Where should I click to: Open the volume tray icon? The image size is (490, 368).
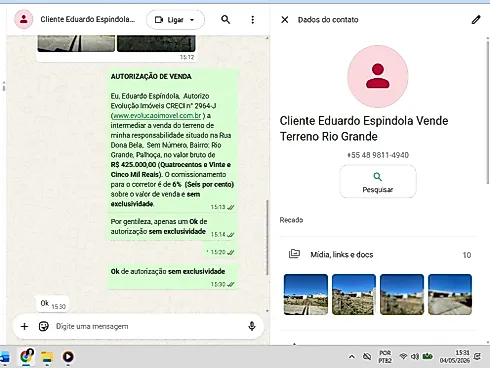(x=414, y=356)
